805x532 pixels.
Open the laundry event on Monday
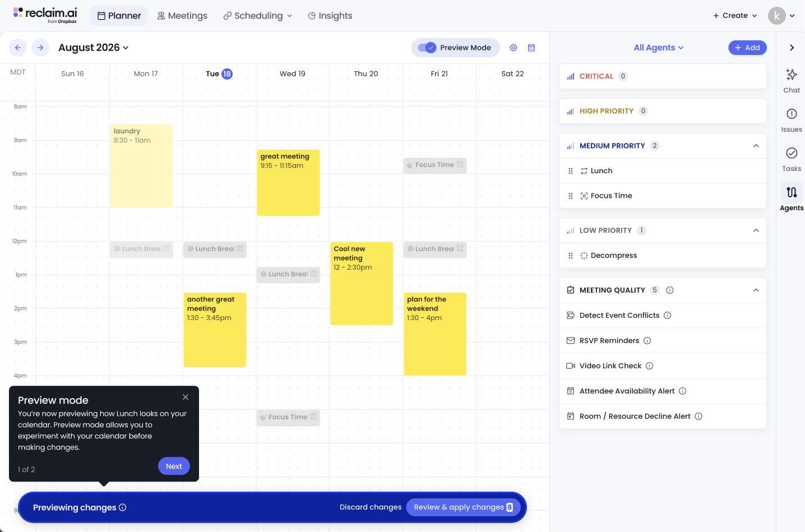click(142, 165)
